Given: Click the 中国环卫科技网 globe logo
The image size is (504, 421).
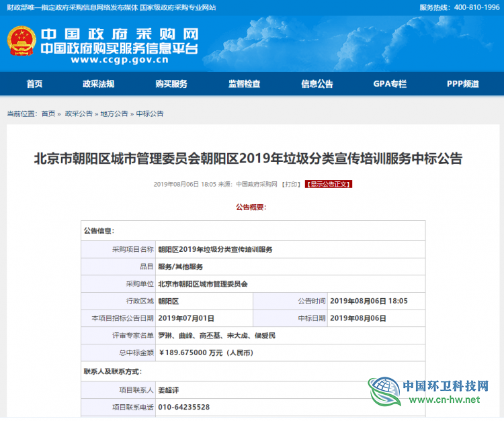Looking at the screenshot, I should click(383, 393).
